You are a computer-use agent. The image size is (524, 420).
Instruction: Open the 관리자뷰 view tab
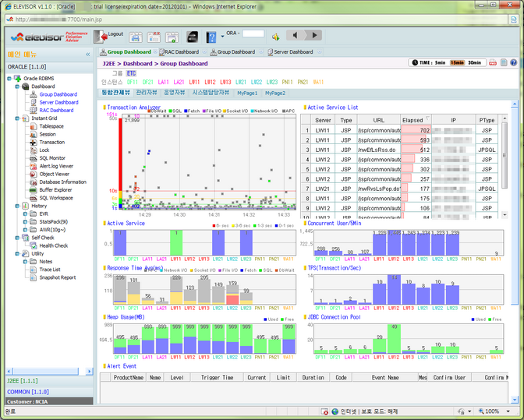click(x=147, y=93)
